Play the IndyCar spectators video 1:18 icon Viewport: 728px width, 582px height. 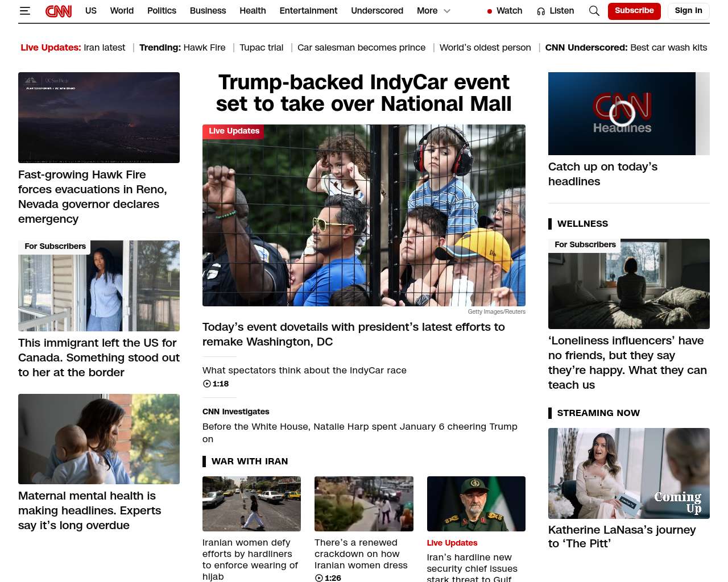point(207,384)
